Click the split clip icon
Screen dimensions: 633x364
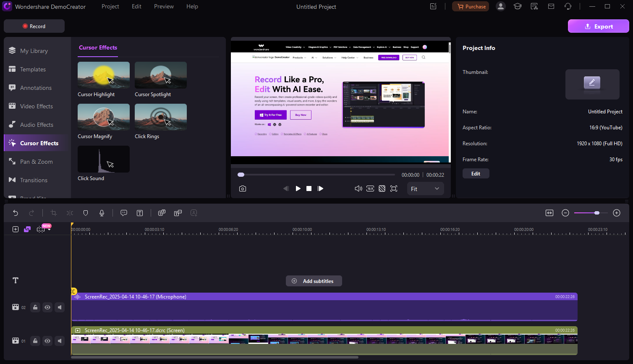[x=70, y=213]
